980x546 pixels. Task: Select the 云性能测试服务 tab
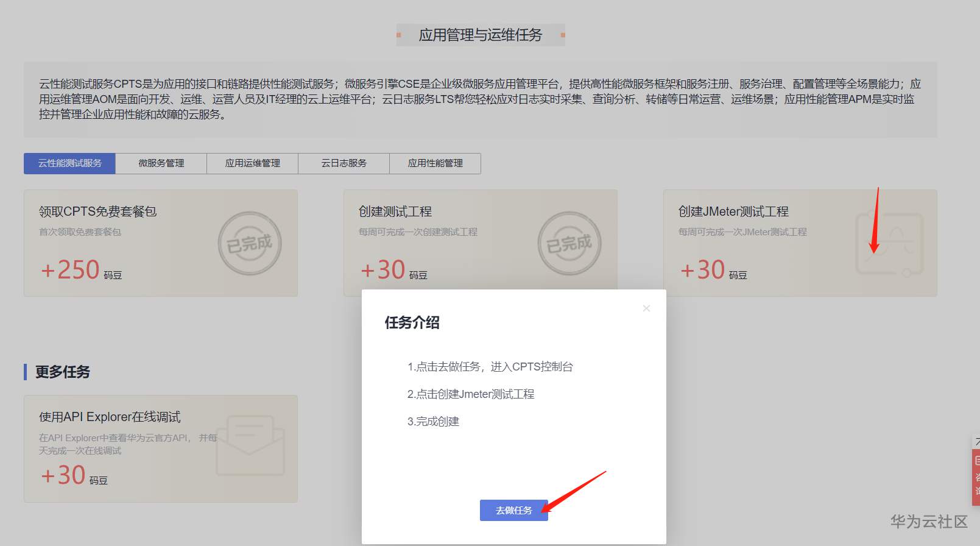(x=69, y=163)
